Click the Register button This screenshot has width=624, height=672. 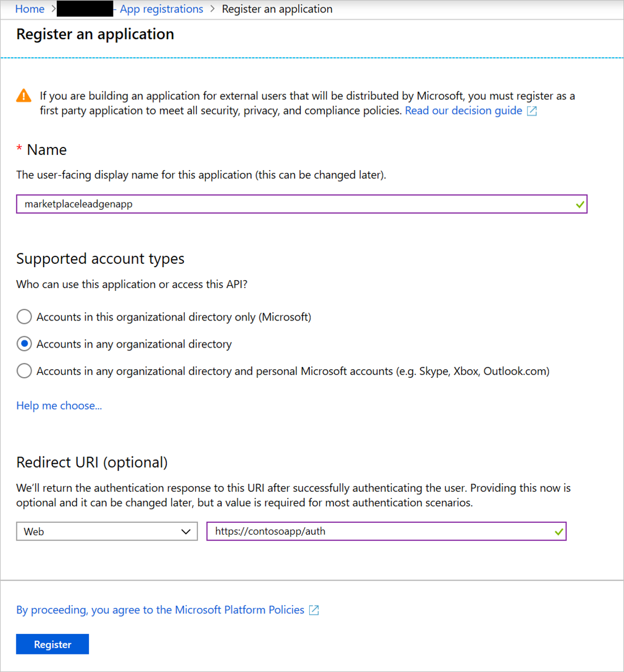click(52, 644)
